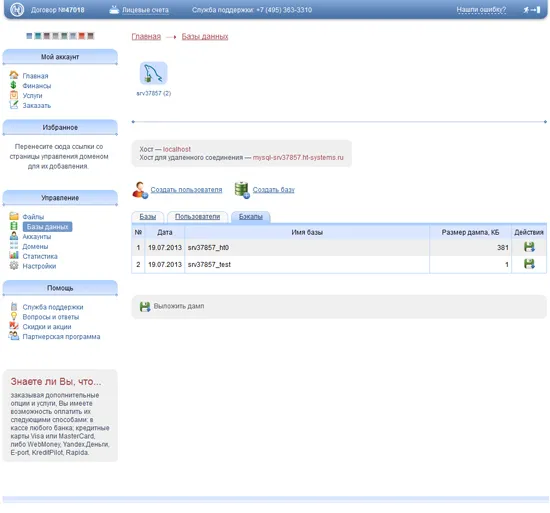Click the Выложить дамп floppy icon

[145, 307]
